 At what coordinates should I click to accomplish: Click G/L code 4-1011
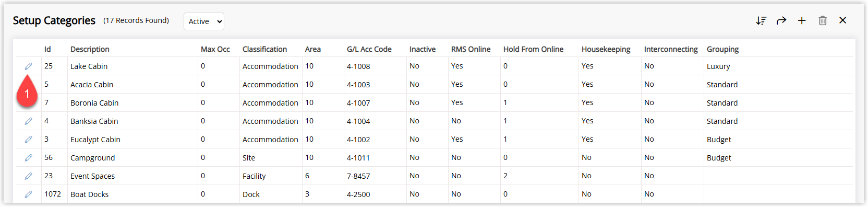click(358, 158)
